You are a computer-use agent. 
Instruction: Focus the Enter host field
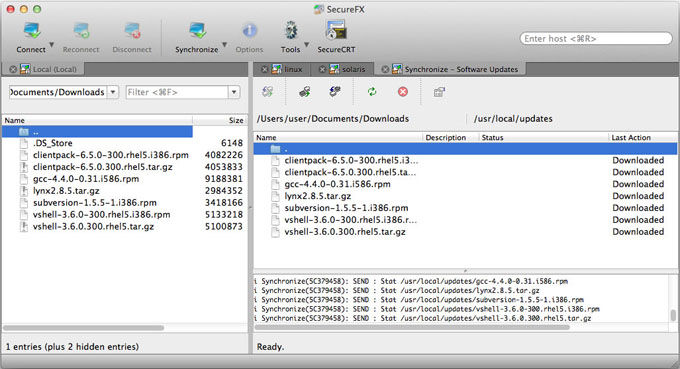click(x=596, y=39)
